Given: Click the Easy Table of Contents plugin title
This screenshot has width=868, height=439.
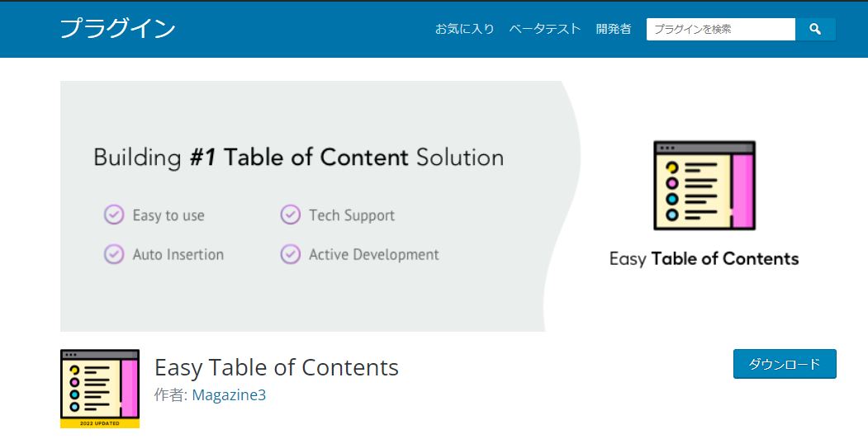Looking at the screenshot, I should [x=276, y=367].
